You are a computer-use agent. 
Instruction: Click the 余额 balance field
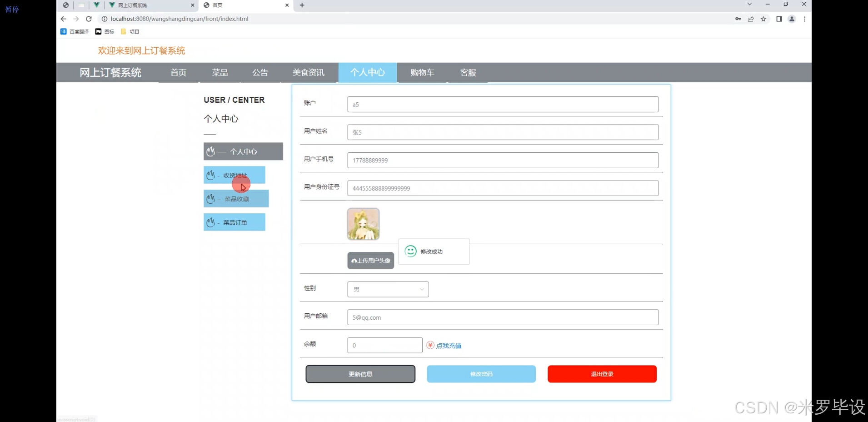coord(385,345)
